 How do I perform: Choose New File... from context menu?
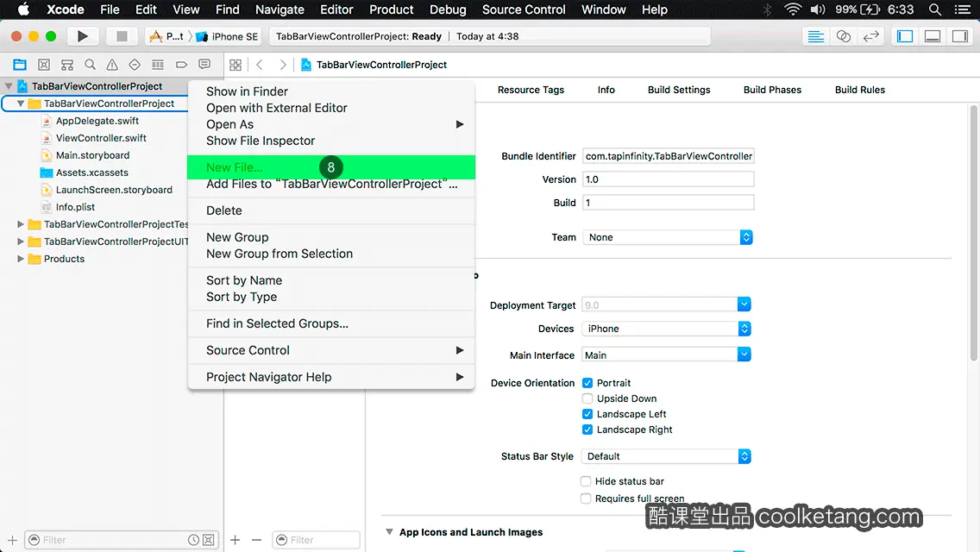click(x=331, y=167)
